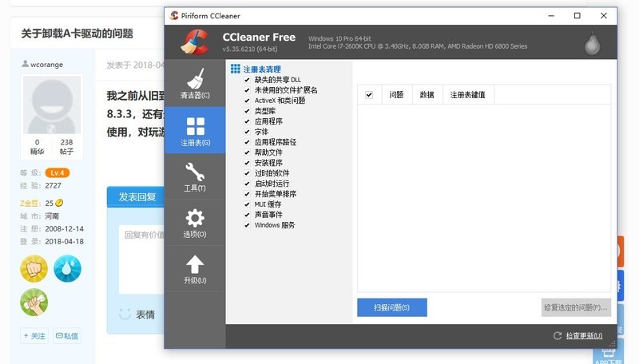Toggle 开始菜单排序 checkbox
The width and height of the screenshot is (639, 364).
247,194
